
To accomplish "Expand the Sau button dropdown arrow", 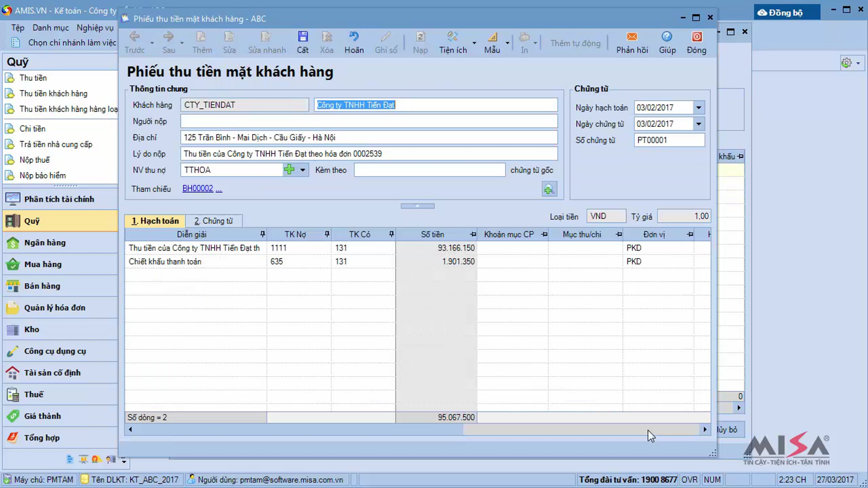I will pyautogui.click(x=182, y=43).
